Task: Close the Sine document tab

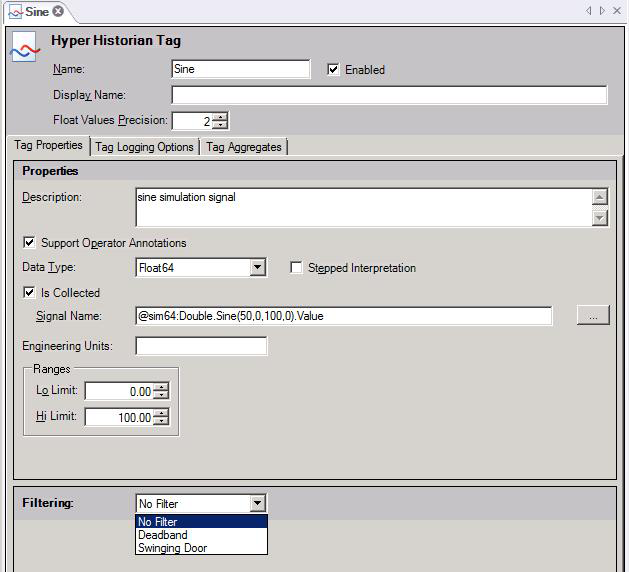Action: coord(58,11)
